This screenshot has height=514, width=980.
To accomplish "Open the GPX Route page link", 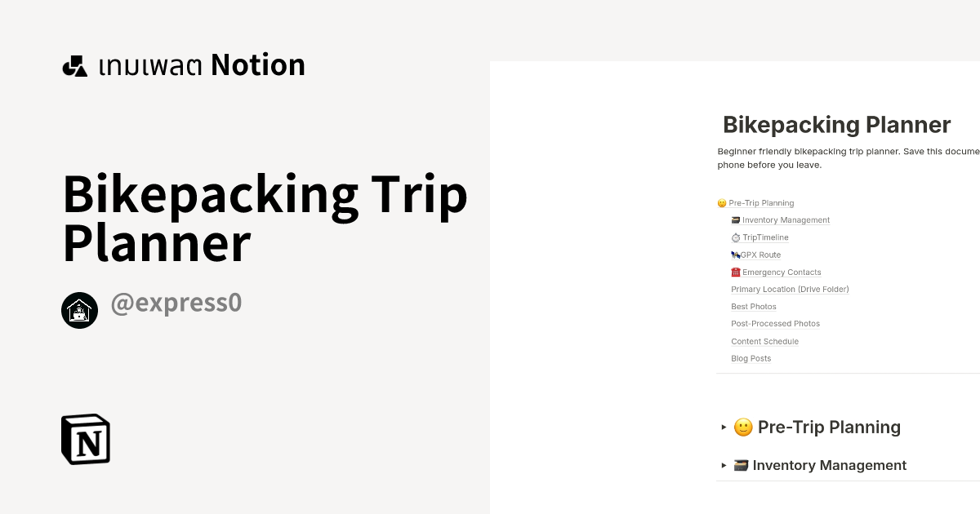I will point(761,255).
